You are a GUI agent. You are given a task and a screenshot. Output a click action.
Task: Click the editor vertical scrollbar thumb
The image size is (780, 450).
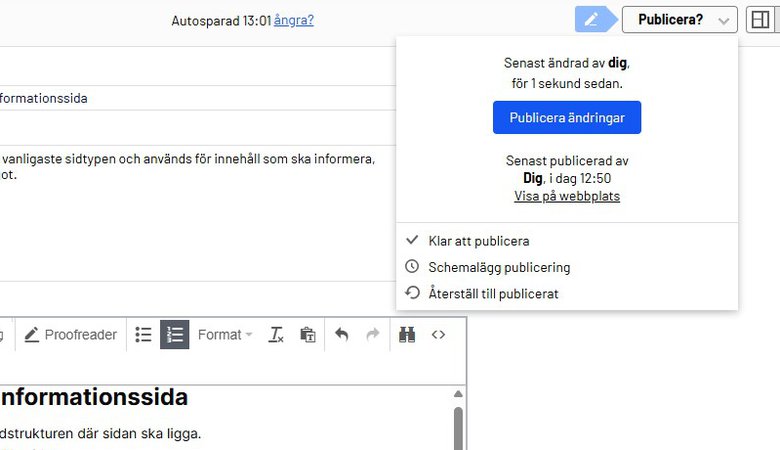pyautogui.click(x=458, y=429)
